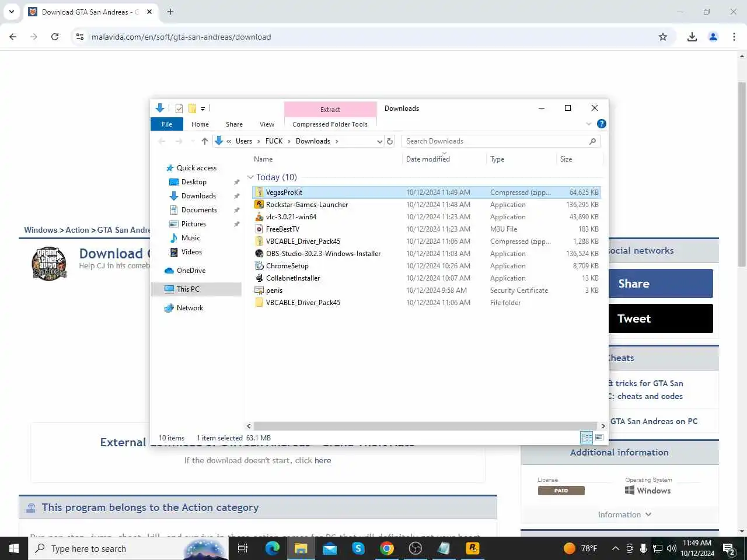The width and height of the screenshot is (747, 560).
Task: Click the Rockstar-Games-Launcher application icon
Action: click(x=259, y=205)
